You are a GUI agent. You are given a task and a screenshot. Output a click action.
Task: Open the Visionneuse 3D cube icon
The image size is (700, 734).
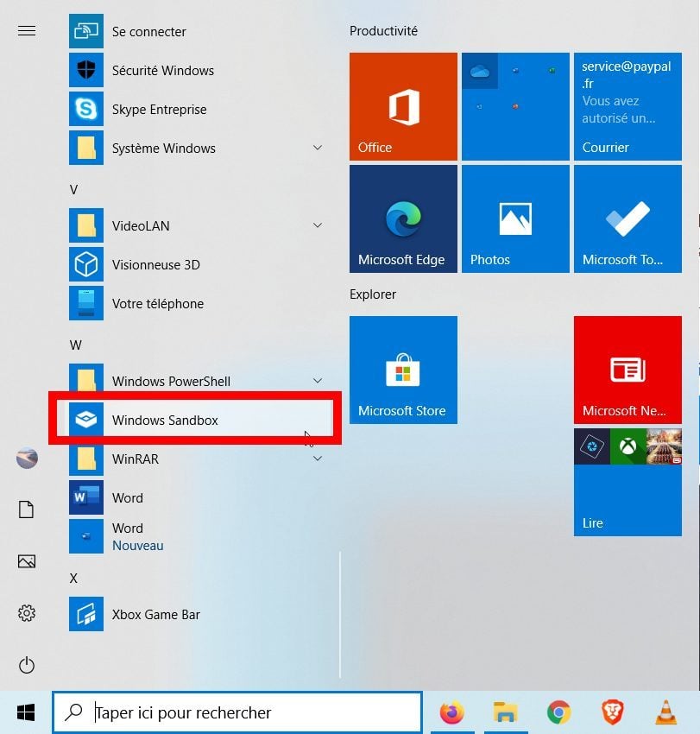86,264
